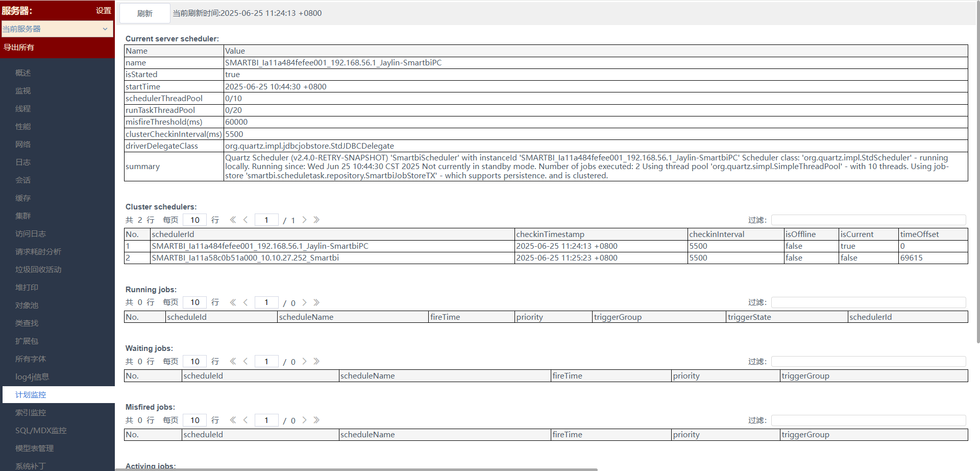Go to next page of Misfired jobs
The width and height of the screenshot is (980, 471).
tap(304, 420)
